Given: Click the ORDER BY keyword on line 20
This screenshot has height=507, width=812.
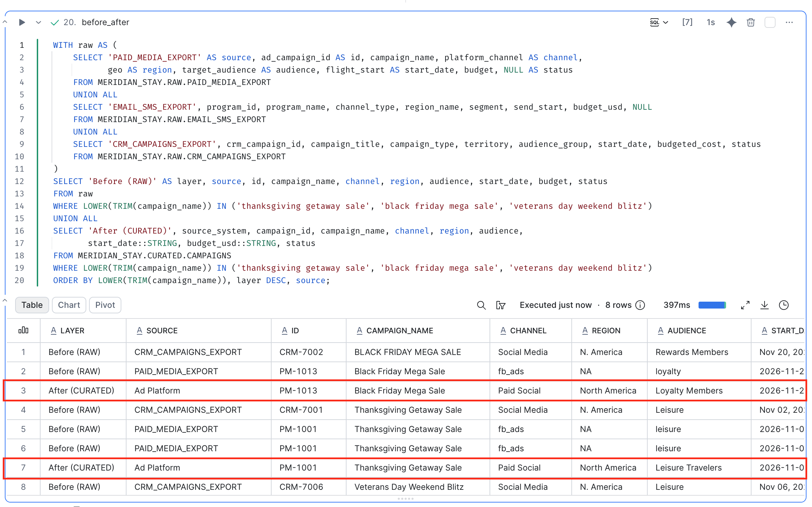Looking at the screenshot, I should [x=73, y=280].
